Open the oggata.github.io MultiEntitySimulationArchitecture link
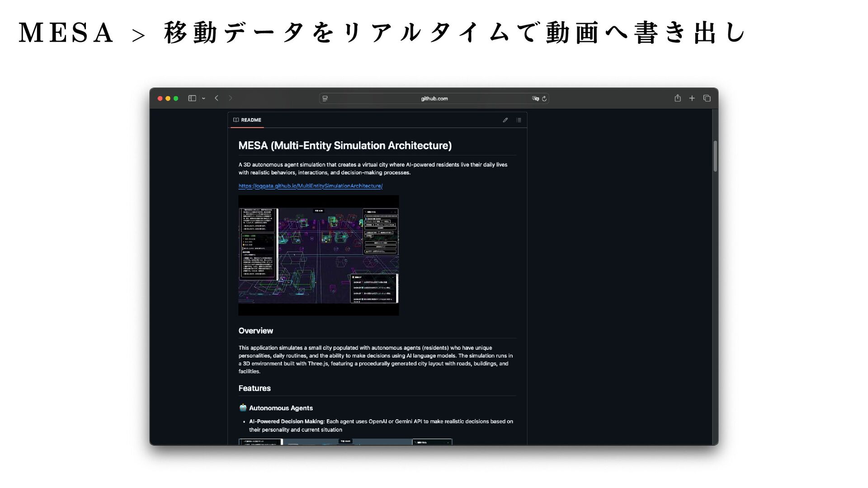The height and width of the screenshot is (488, 868). 310,186
